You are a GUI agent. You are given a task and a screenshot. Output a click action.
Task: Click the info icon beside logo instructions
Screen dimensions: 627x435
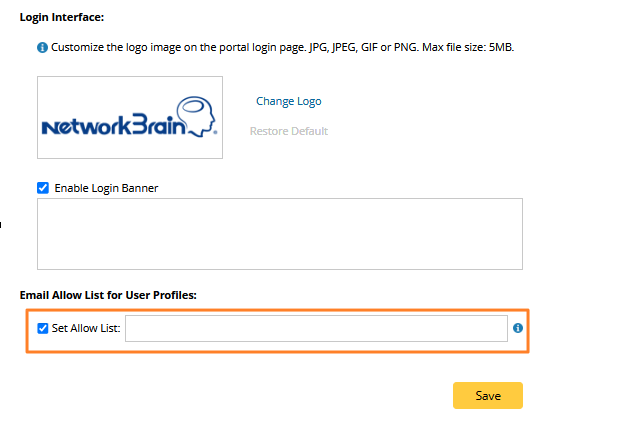tap(42, 47)
